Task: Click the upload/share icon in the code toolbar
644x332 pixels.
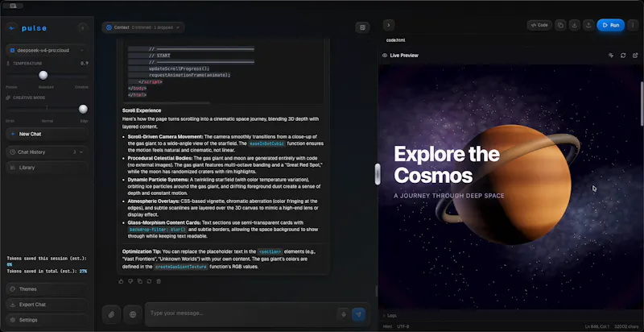Action: [588, 25]
